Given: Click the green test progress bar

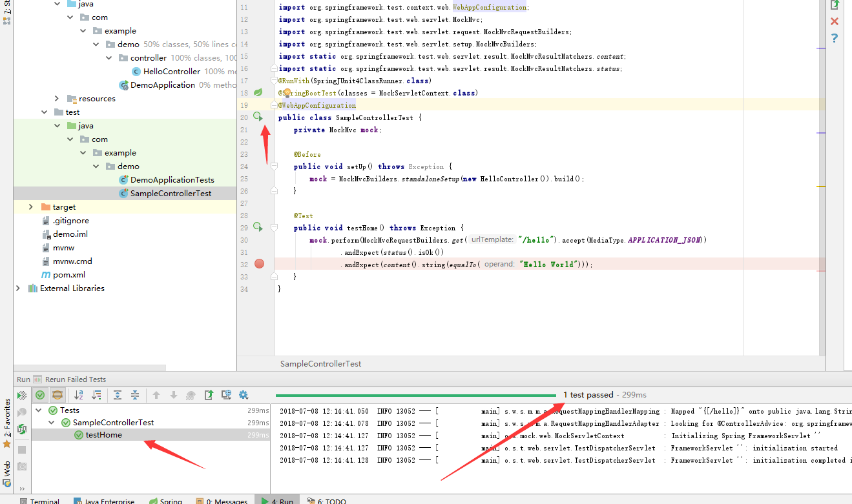Looking at the screenshot, I should [x=415, y=395].
